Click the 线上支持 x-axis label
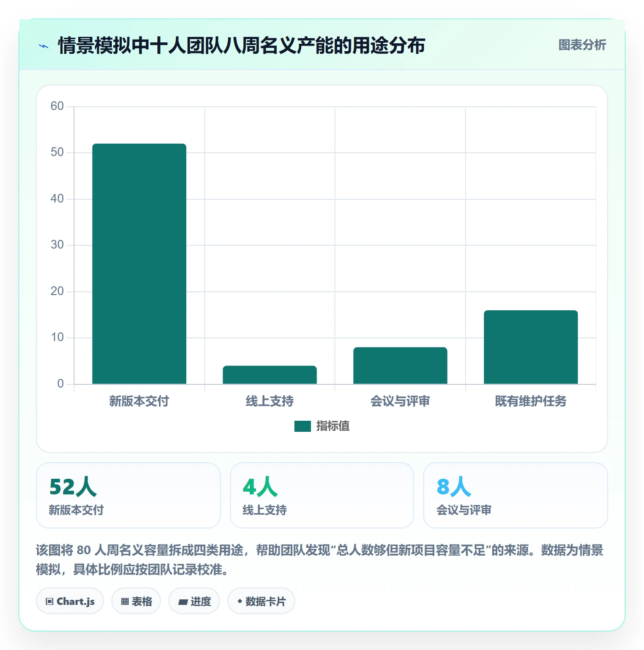644x650 pixels. [270, 401]
